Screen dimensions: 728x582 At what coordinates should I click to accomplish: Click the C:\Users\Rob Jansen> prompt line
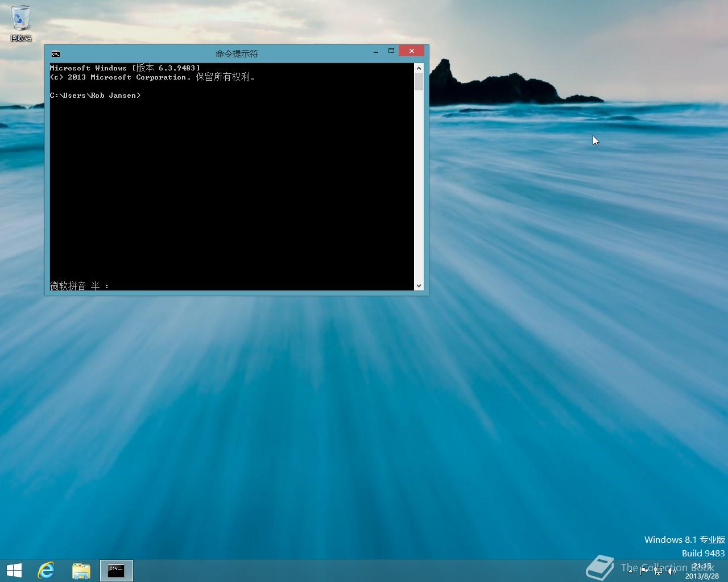pyautogui.click(x=96, y=95)
